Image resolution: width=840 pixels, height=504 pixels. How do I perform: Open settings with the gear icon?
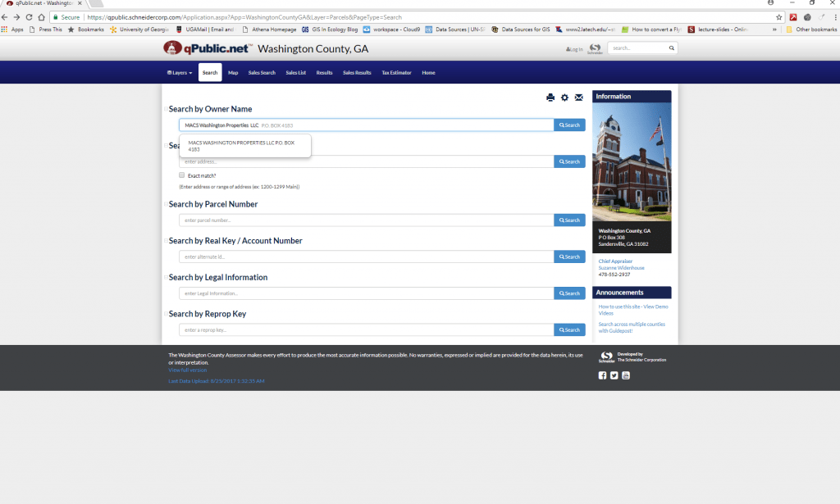pos(564,98)
